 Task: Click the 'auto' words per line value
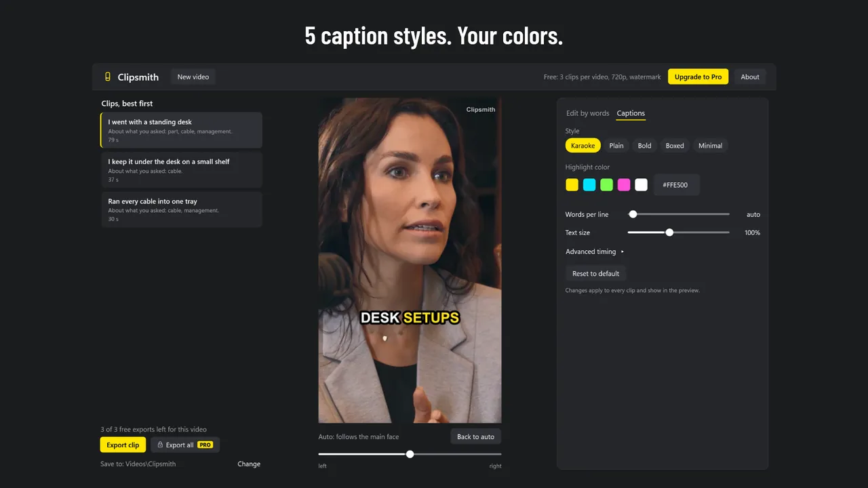pos(753,215)
